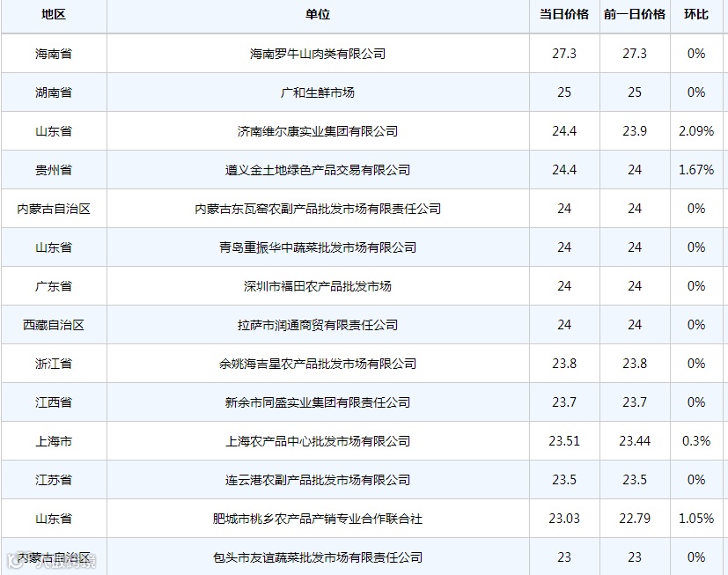
Task: Click the 25 current price for 广和生鲜市场
Action: (564, 92)
